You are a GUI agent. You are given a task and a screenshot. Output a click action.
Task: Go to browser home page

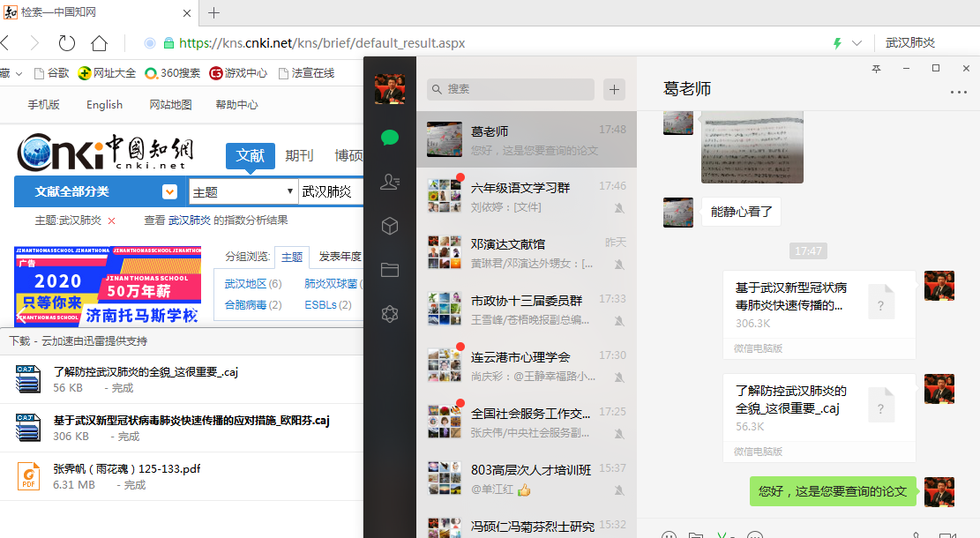coord(99,42)
